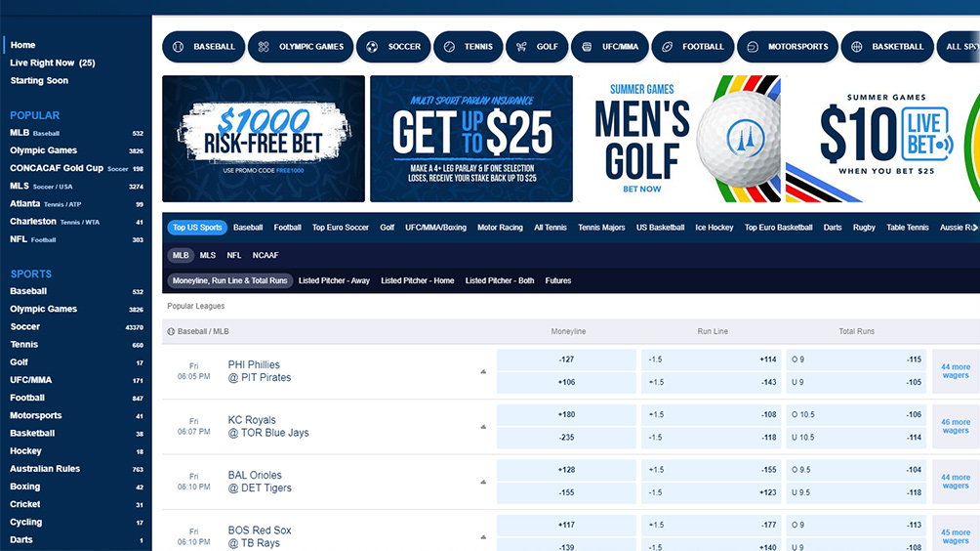
Task: Select the Tennis Majors tab
Action: click(x=601, y=228)
